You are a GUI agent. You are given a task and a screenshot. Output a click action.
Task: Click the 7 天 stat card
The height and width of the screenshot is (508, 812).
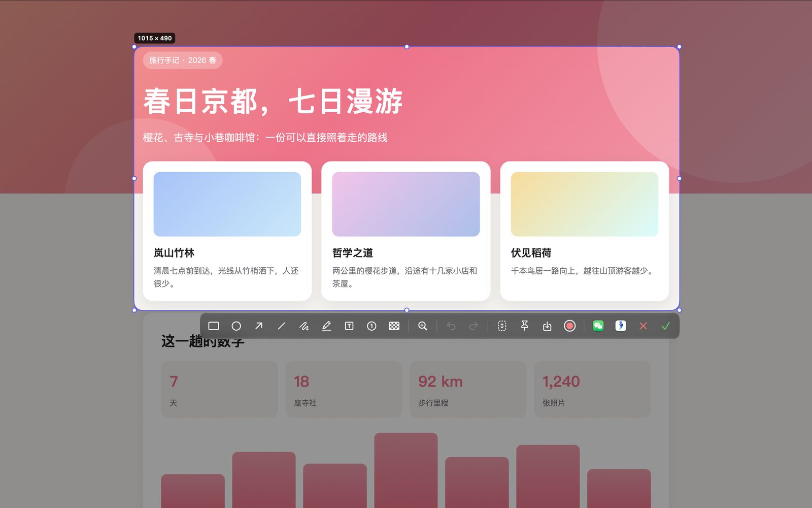click(x=219, y=389)
